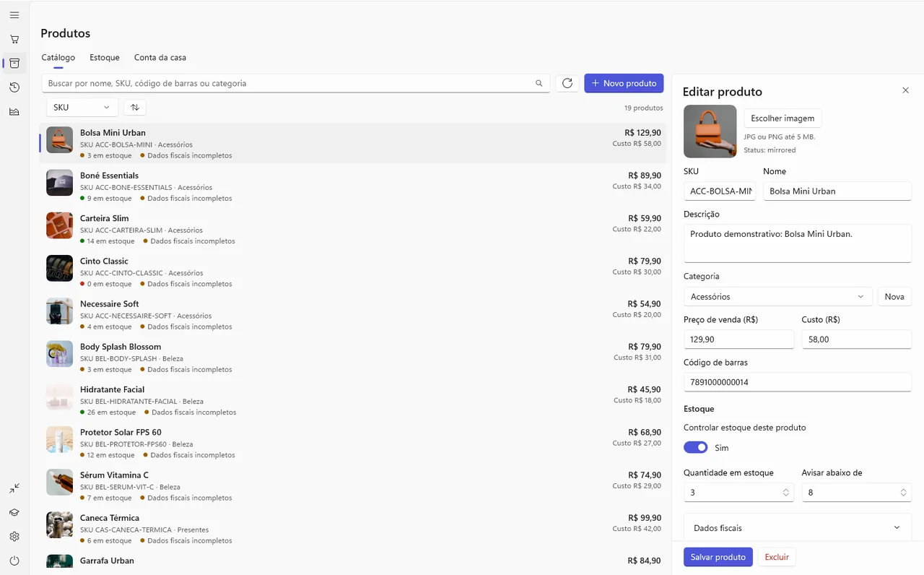Open the SKU sort dropdown

[x=82, y=108]
